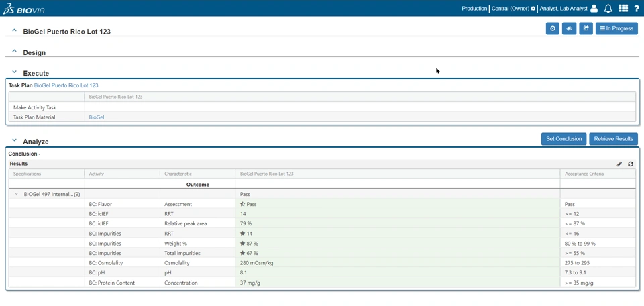The image size is (644, 306).
Task: Click the star next to Impurities RRT 14
Action: point(243,234)
